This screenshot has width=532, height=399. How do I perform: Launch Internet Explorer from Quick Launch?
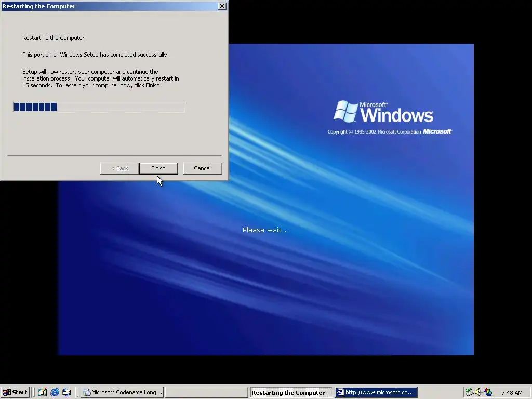click(54, 393)
